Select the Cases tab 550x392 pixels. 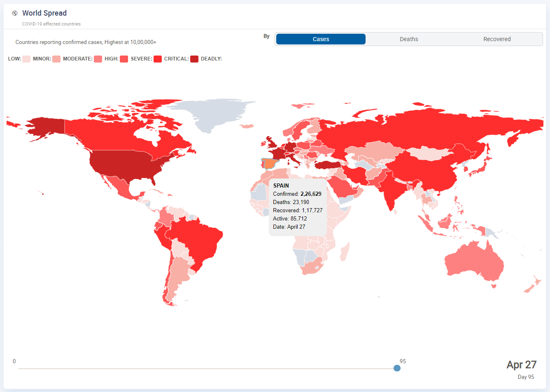(x=321, y=39)
